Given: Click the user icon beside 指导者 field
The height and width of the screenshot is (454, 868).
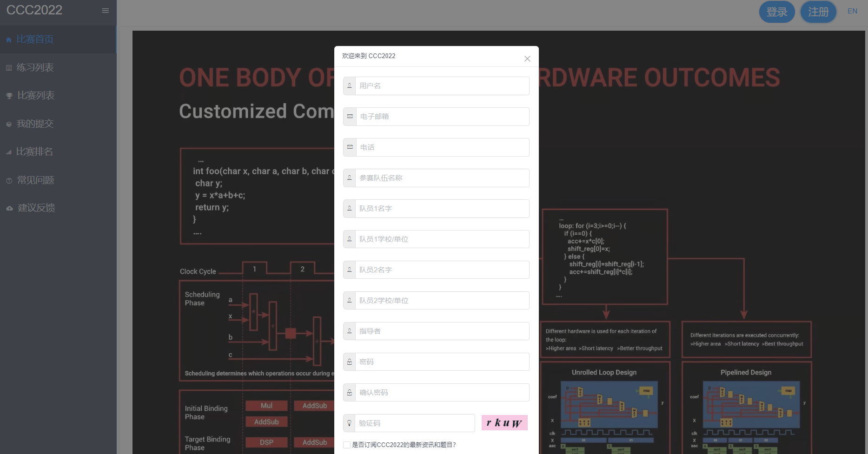Looking at the screenshot, I should [350, 331].
